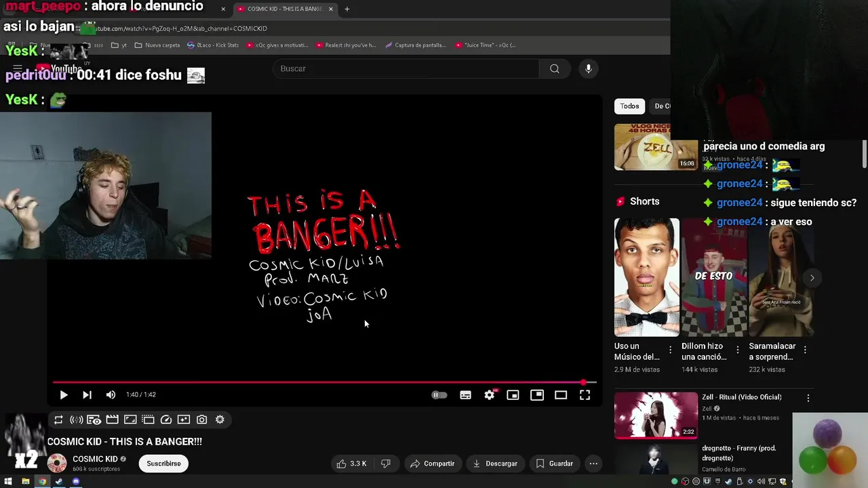The height and width of the screenshot is (488, 868).
Task: Start voice search with microphone
Action: pos(589,68)
